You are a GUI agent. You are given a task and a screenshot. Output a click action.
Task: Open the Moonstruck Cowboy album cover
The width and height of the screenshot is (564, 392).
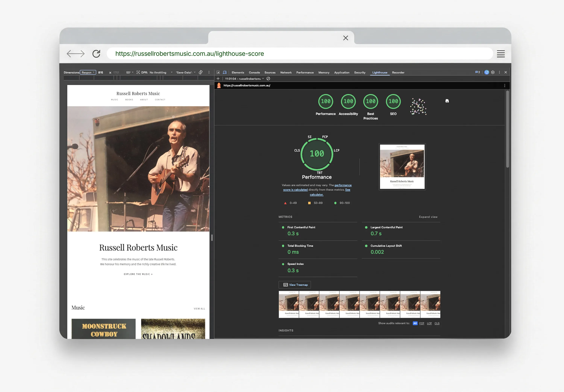coord(103,329)
